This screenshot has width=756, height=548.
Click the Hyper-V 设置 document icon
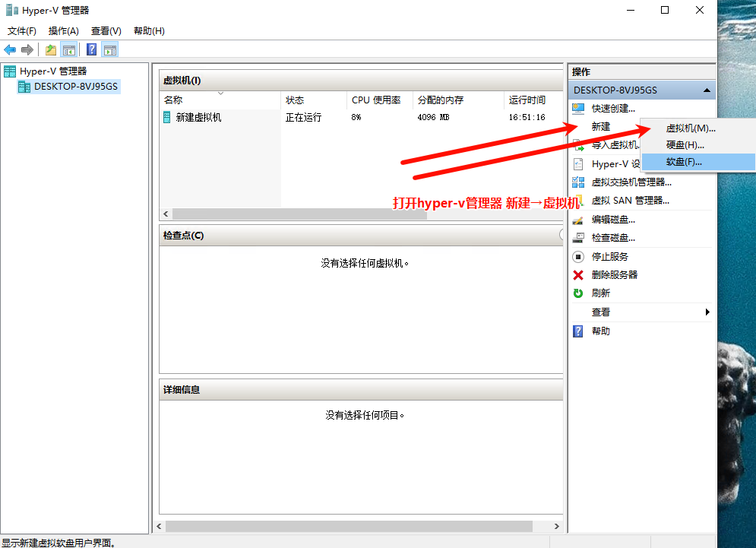pyautogui.click(x=578, y=164)
